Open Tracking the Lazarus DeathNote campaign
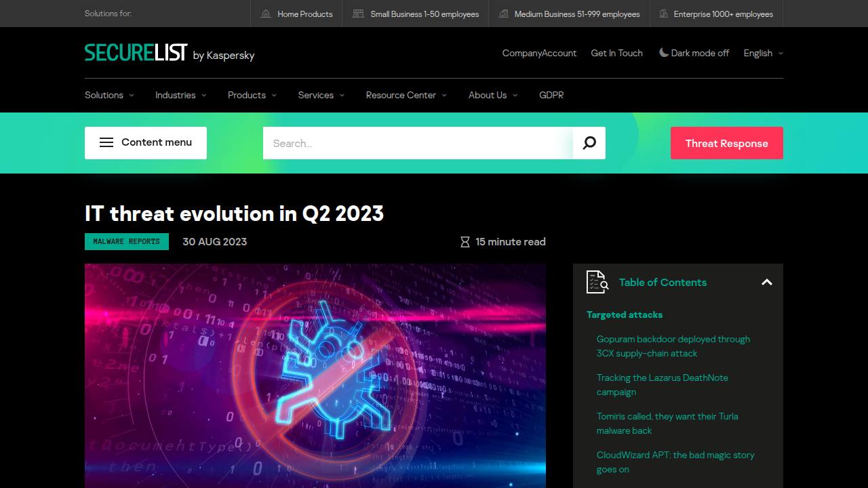This screenshot has width=868, height=488. [x=663, y=385]
